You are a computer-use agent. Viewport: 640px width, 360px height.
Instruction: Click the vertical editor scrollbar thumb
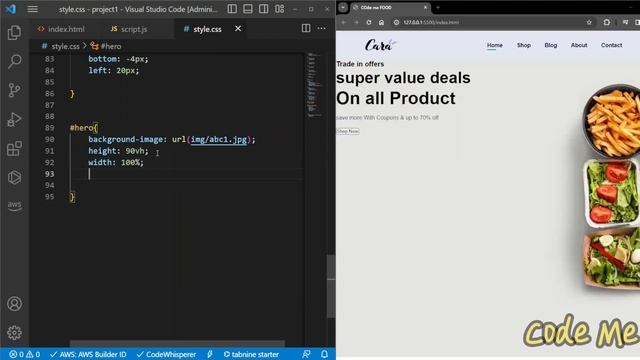[331, 286]
